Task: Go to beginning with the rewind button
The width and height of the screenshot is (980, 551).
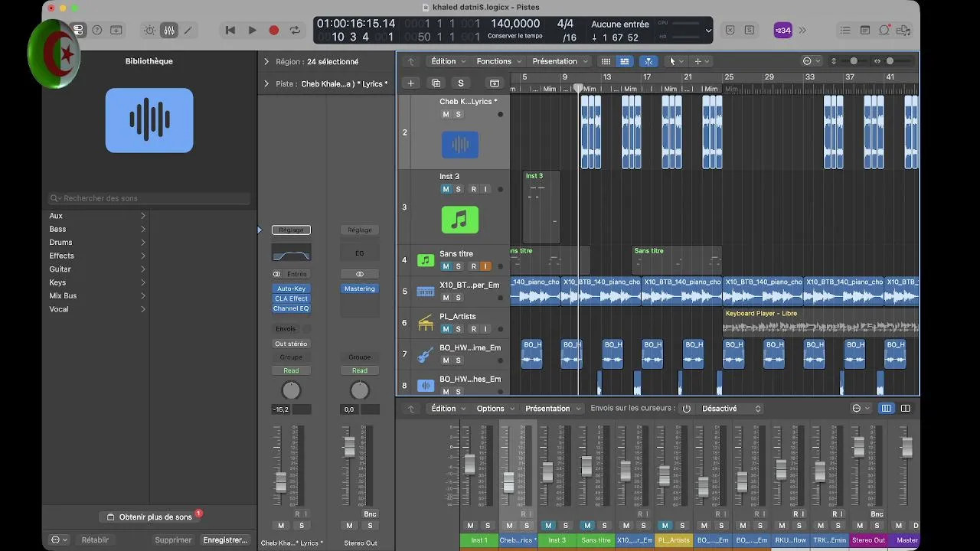Action: (230, 30)
